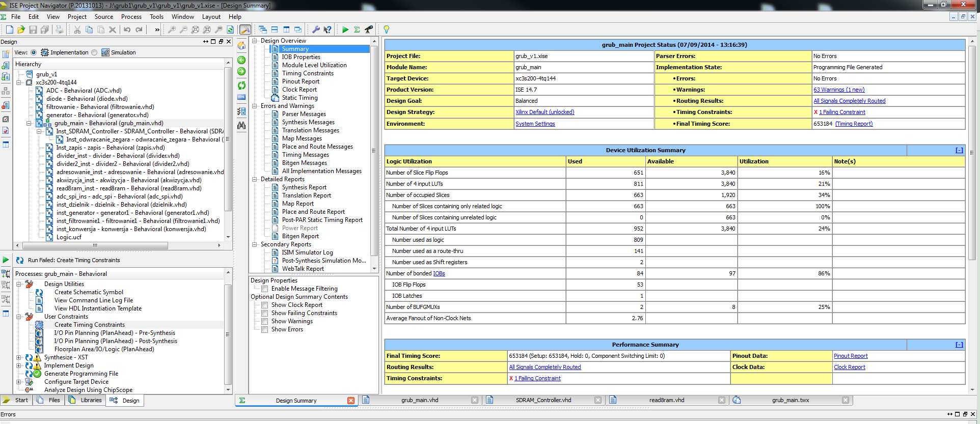The height and width of the screenshot is (424, 980).
Task: Click green Run process arrow beside Processes
Action: (6, 260)
